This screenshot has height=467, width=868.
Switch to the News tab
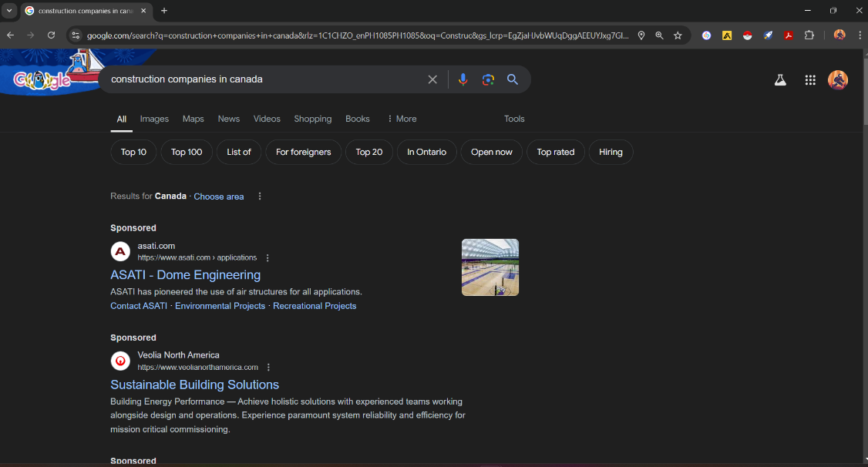[229, 119]
